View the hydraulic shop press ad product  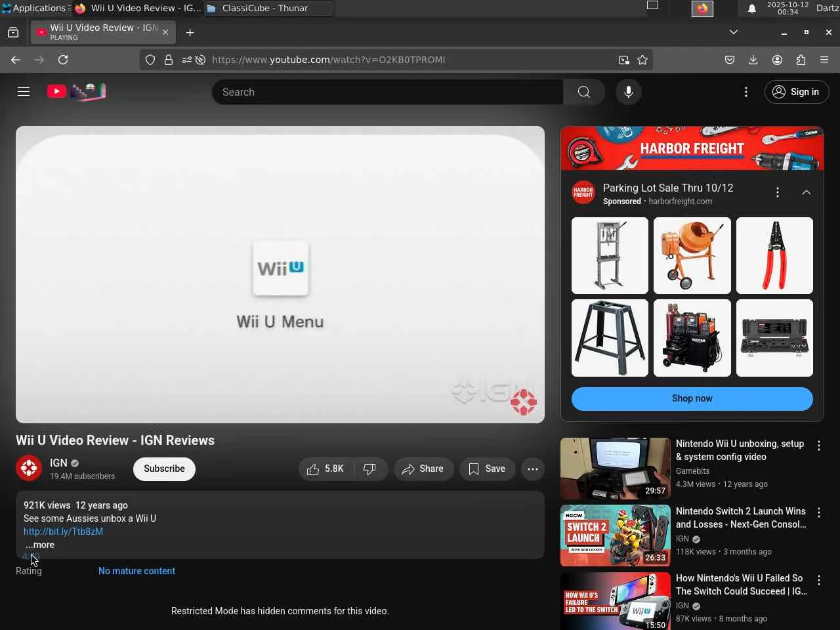[610, 255]
